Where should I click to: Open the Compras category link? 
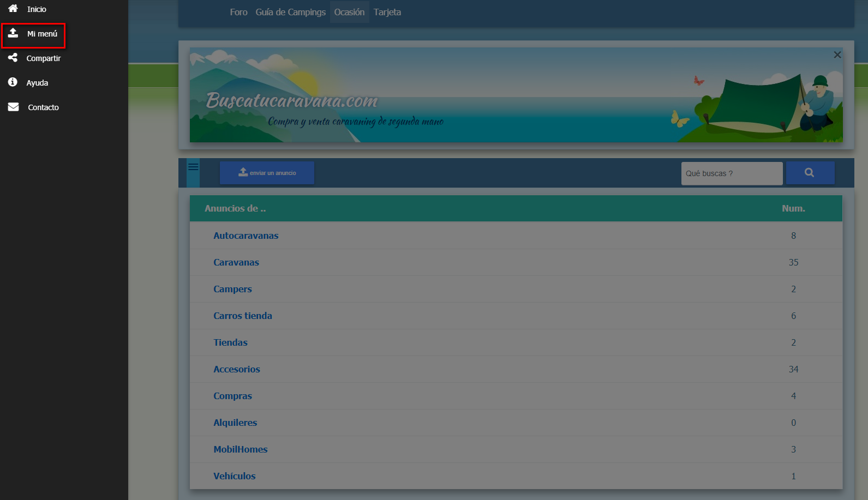[232, 396]
